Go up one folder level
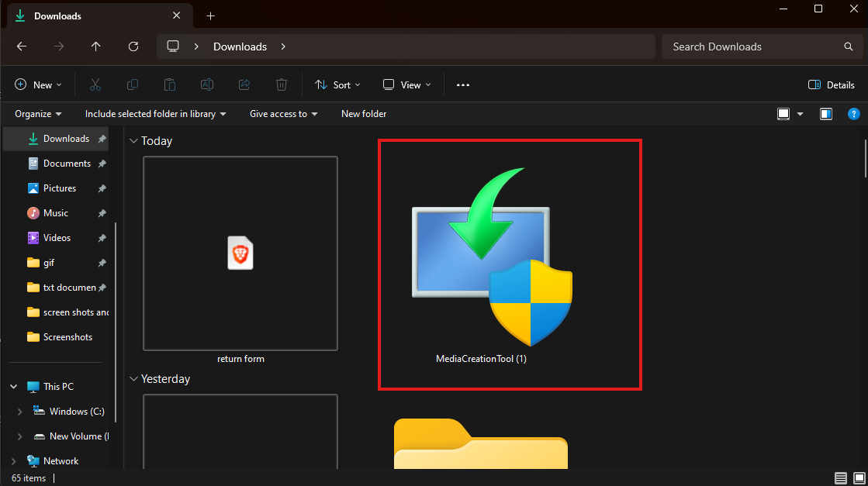 click(95, 47)
